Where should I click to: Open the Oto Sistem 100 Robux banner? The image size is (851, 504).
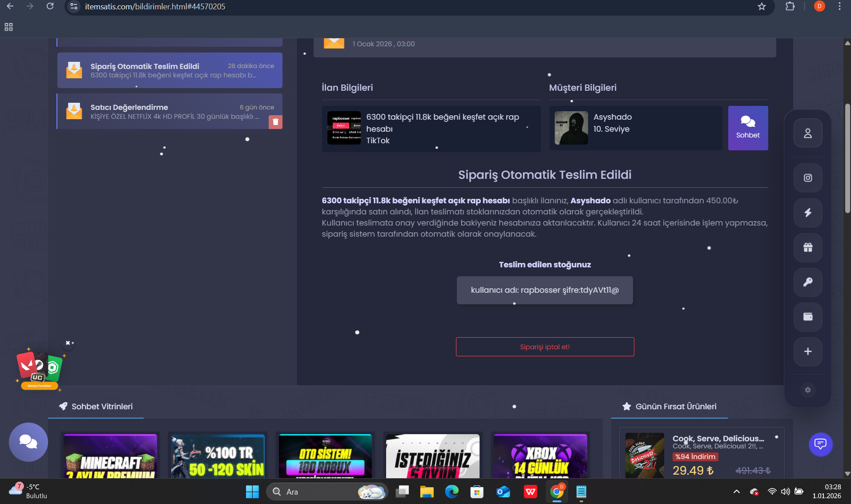(x=325, y=456)
